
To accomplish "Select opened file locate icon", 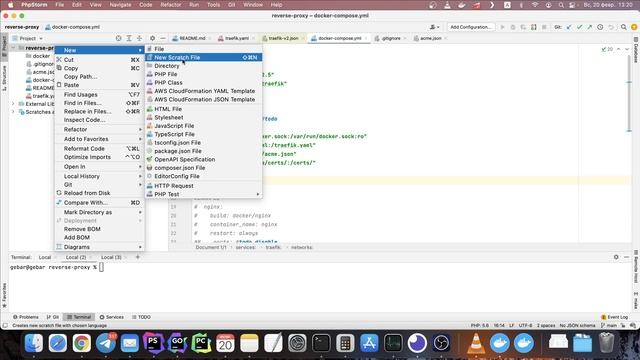I will point(118,38).
